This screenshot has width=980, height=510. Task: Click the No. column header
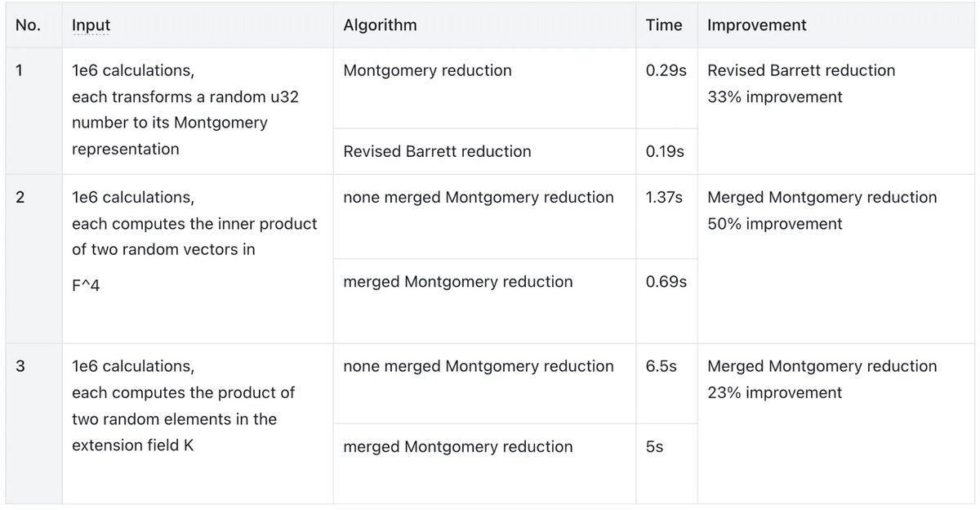[33, 25]
